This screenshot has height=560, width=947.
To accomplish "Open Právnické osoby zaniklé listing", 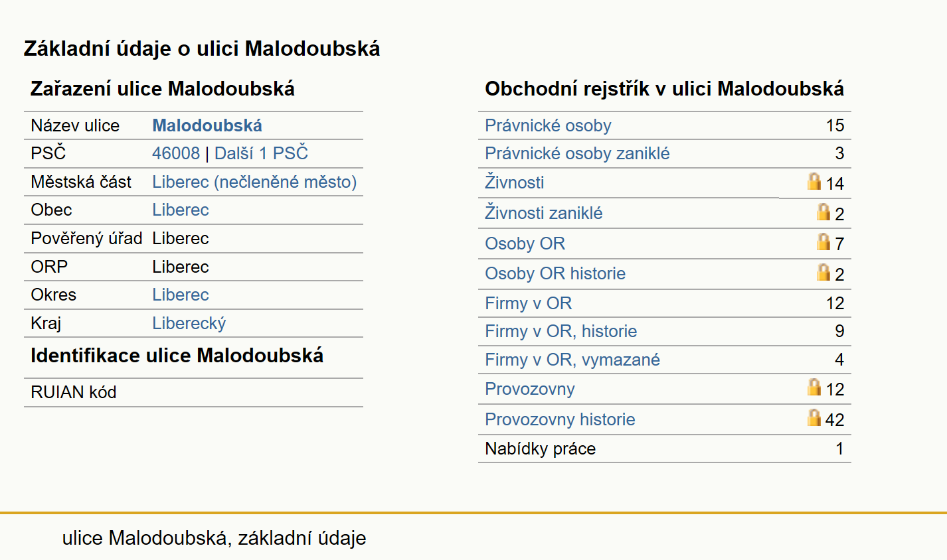I will point(577,153).
